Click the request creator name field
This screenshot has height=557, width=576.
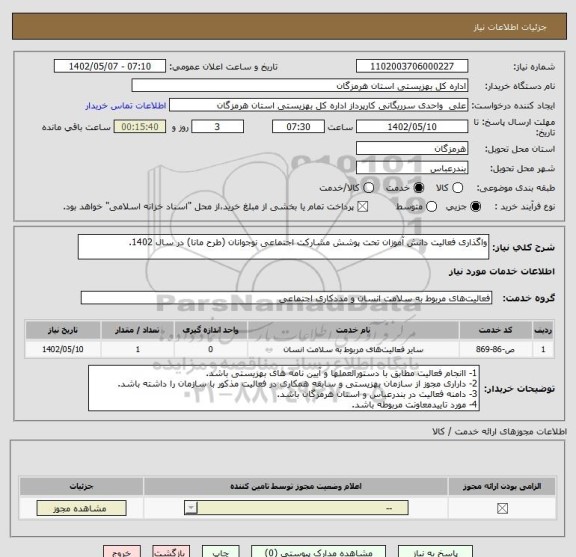318,105
